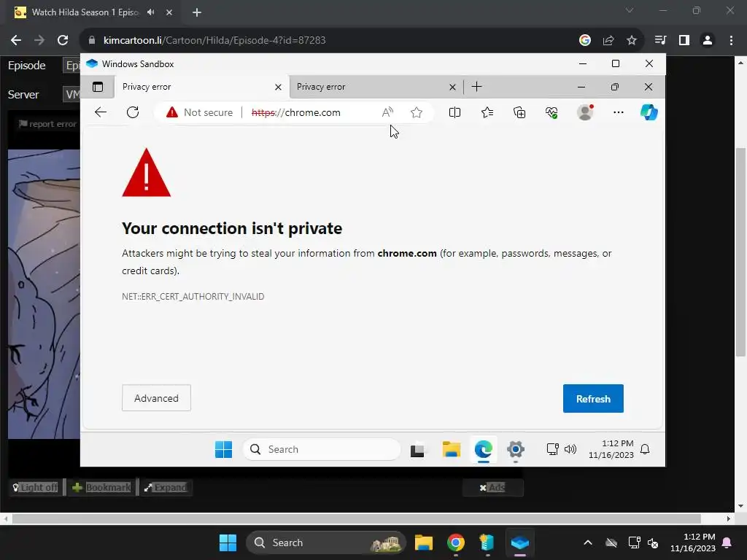Mute the Watch Hilda tab audio icon
The width and height of the screenshot is (747, 560).
click(x=150, y=12)
